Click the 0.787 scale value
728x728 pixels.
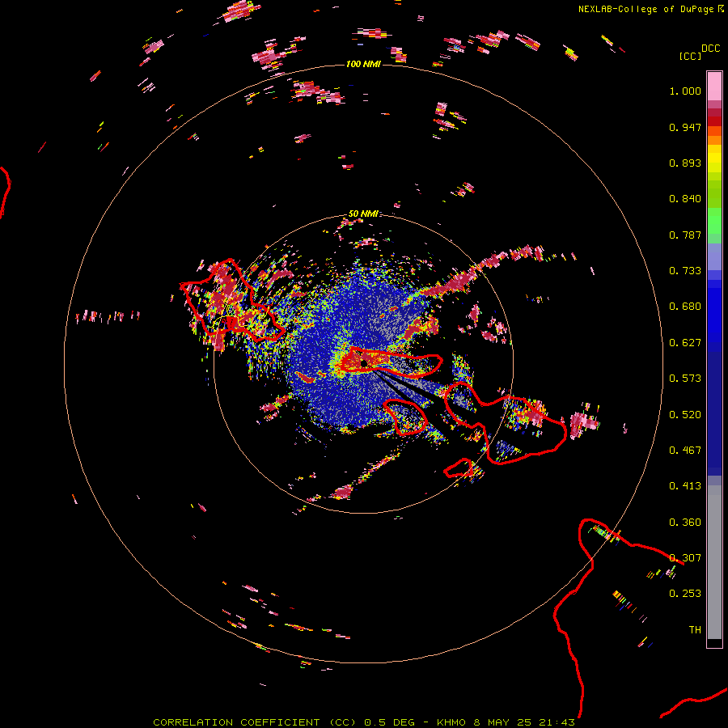[685, 235]
